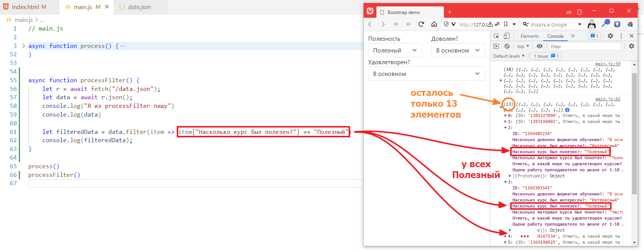This screenshot has height=252, width=644.
Task: Open Default levels log filter dropdown
Action: 509,56
